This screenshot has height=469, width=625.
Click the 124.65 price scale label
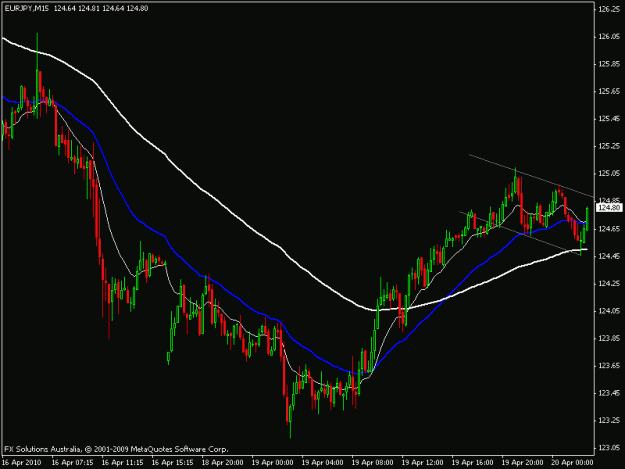point(609,229)
